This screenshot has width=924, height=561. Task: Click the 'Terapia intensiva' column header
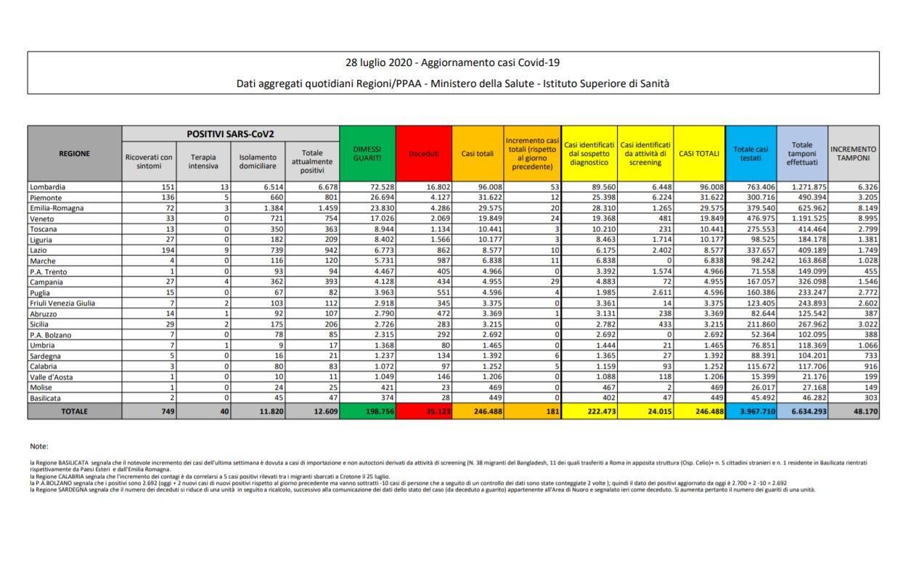203,161
